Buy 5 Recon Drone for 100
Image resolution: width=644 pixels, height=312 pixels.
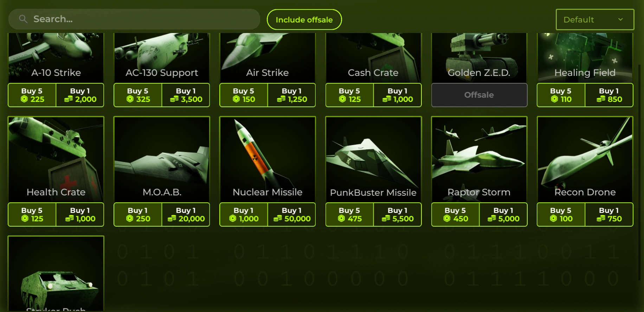[x=561, y=214]
